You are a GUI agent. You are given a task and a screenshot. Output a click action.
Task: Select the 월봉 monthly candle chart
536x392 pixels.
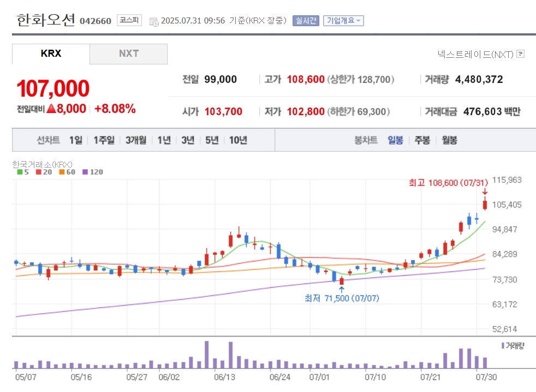pyautogui.click(x=449, y=140)
